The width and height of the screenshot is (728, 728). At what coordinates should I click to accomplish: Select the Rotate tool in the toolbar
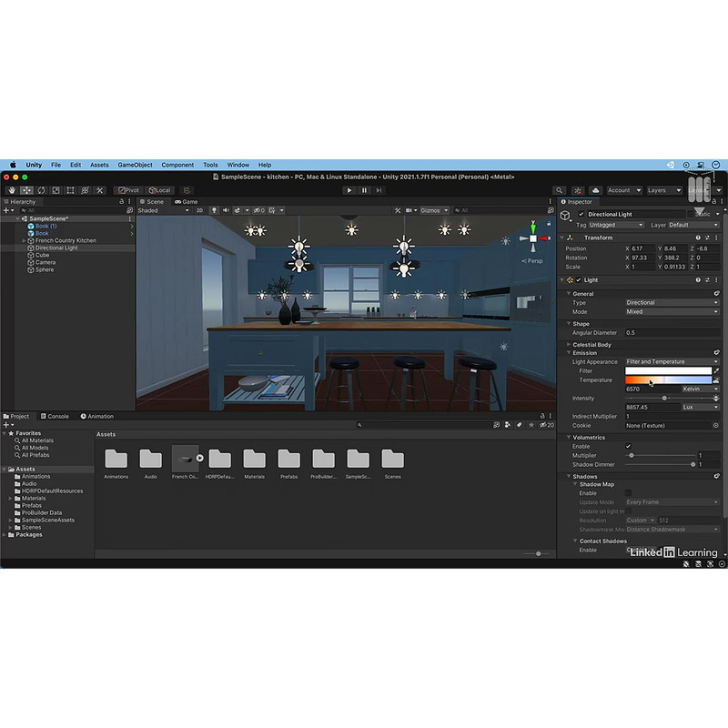coord(41,190)
